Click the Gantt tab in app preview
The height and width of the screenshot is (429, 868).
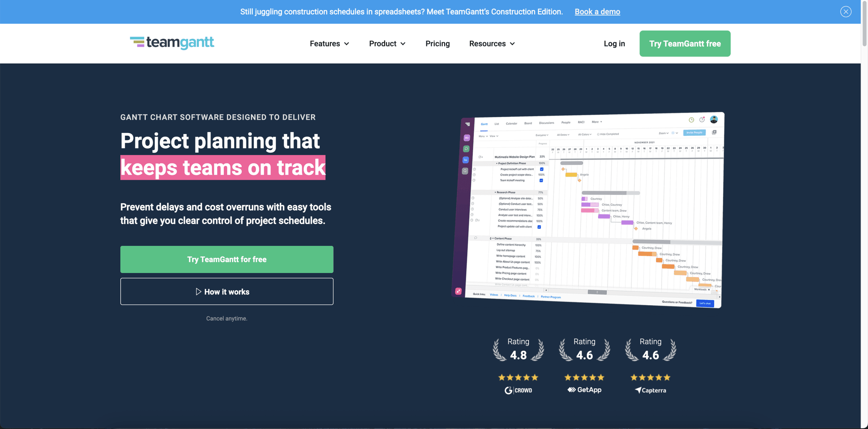pyautogui.click(x=484, y=124)
